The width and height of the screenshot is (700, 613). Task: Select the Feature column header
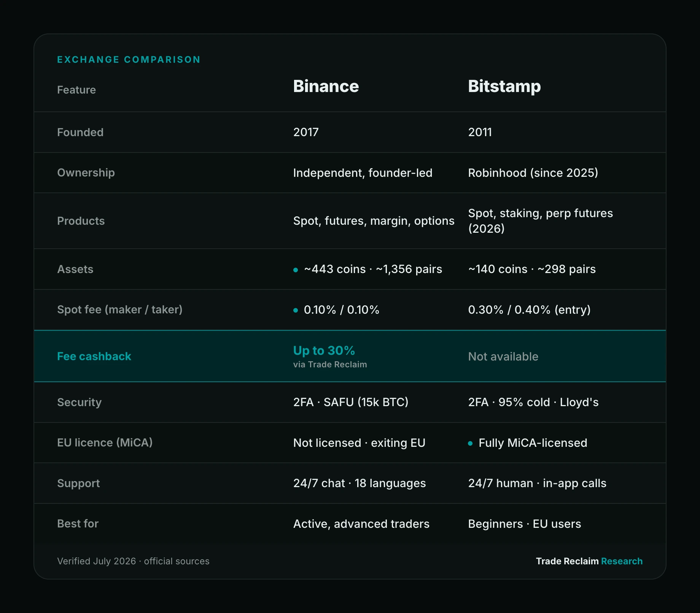(76, 90)
